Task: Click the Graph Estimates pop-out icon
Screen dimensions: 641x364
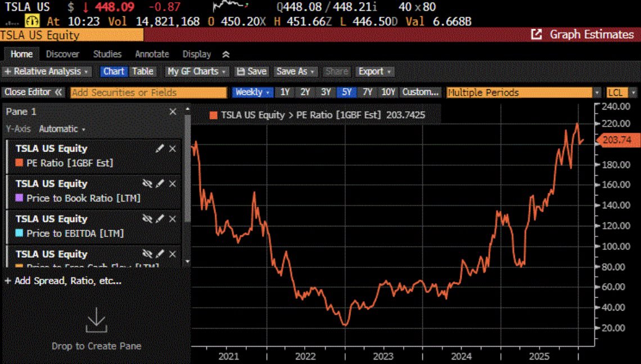Action: (x=536, y=34)
